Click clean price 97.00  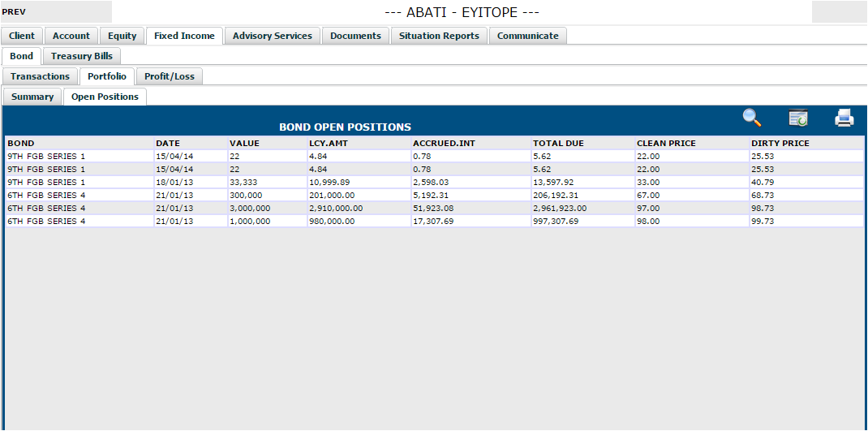(692, 208)
